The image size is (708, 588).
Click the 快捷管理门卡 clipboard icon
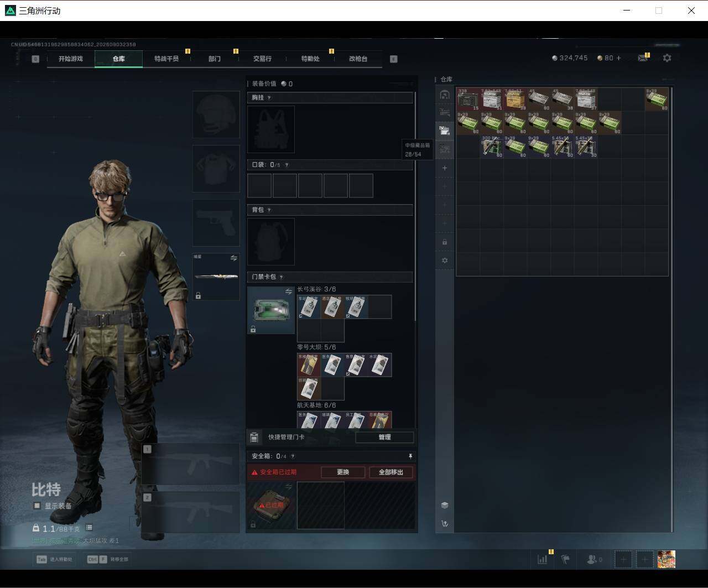tap(254, 437)
